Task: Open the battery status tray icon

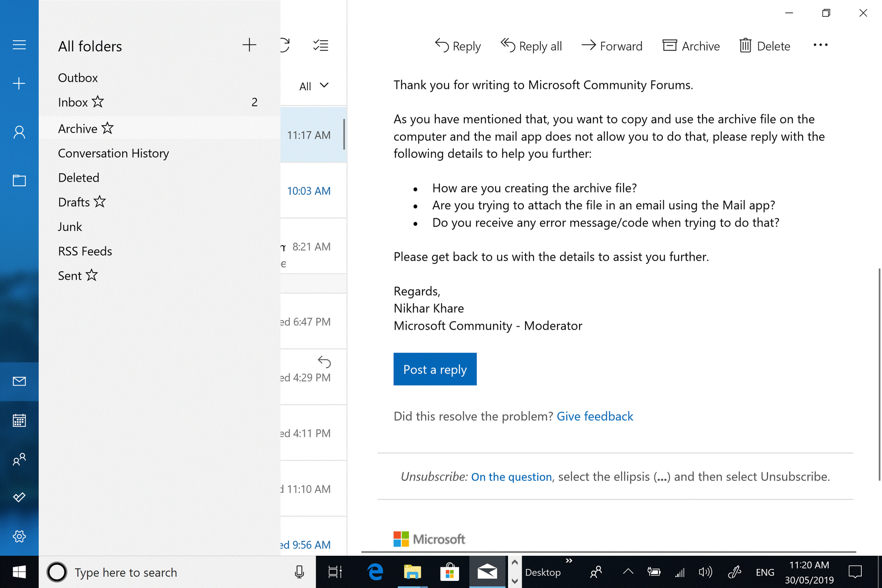Action: tap(654, 572)
